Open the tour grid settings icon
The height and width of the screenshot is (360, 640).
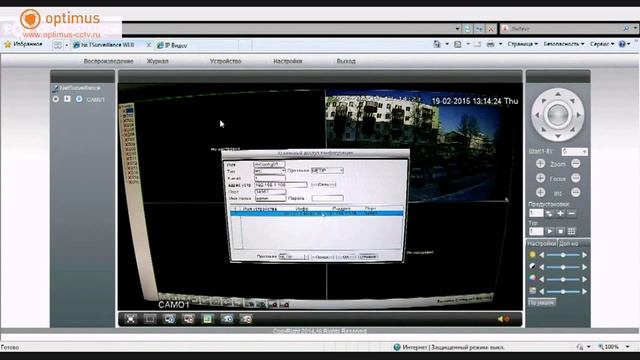click(x=571, y=231)
